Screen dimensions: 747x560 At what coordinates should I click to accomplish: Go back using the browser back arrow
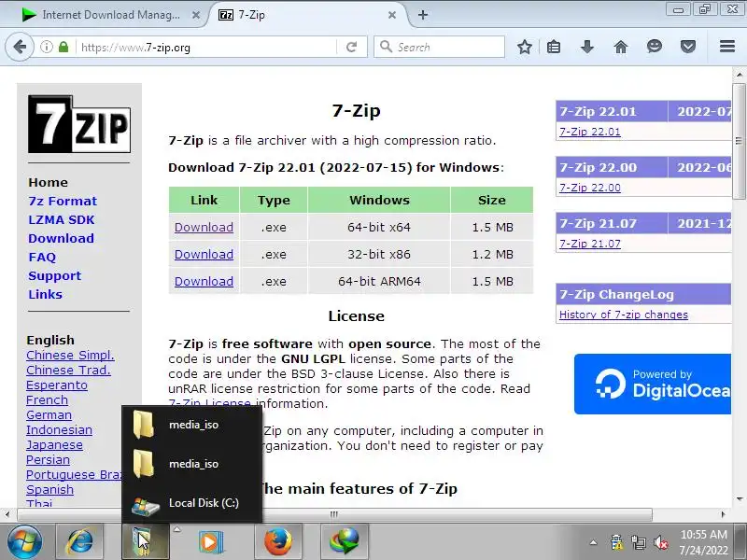click(x=20, y=47)
